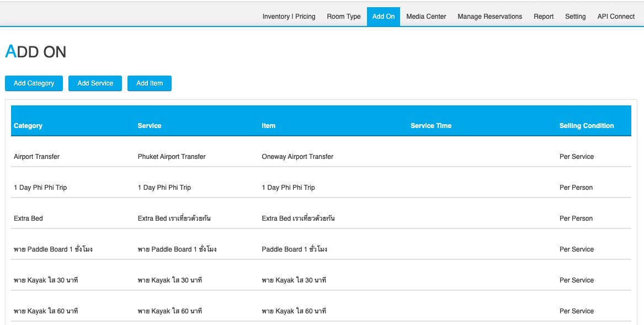
Task: Select the Extra Bed category row
Action: click(28, 219)
